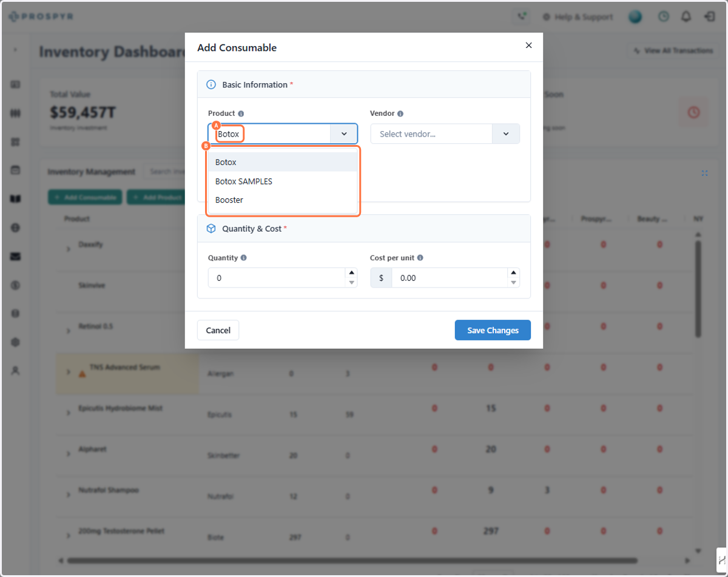
Task: Expand the Daxxify product row
Action: point(69,249)
